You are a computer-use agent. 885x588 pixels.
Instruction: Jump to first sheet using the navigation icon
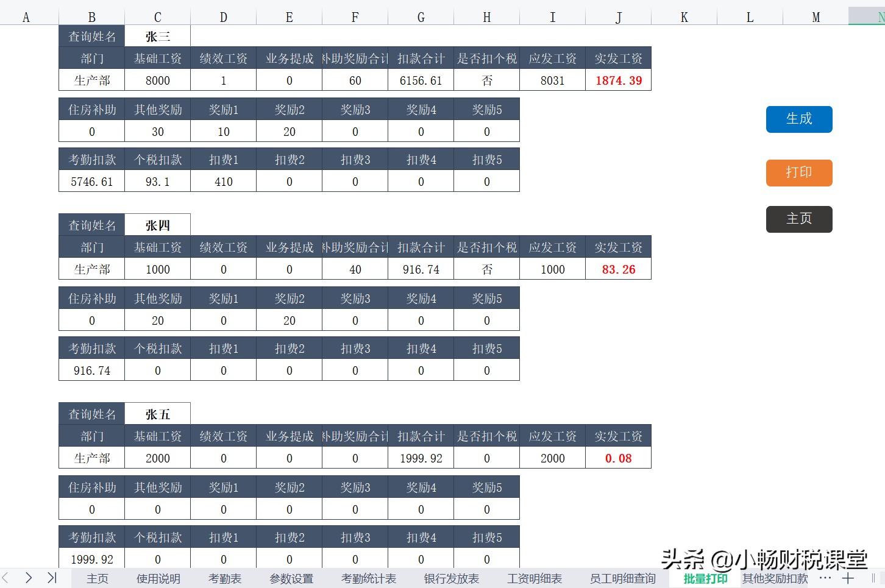[x=51, y=578]
